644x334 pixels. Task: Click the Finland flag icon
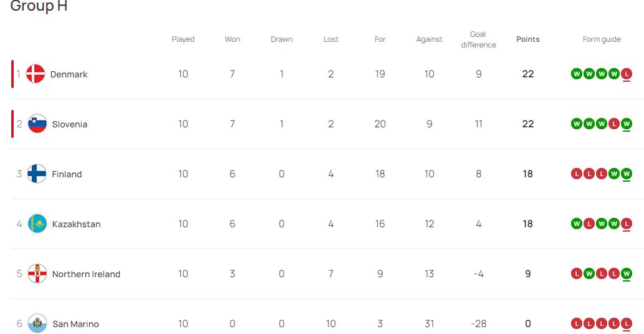pos(37,174)
